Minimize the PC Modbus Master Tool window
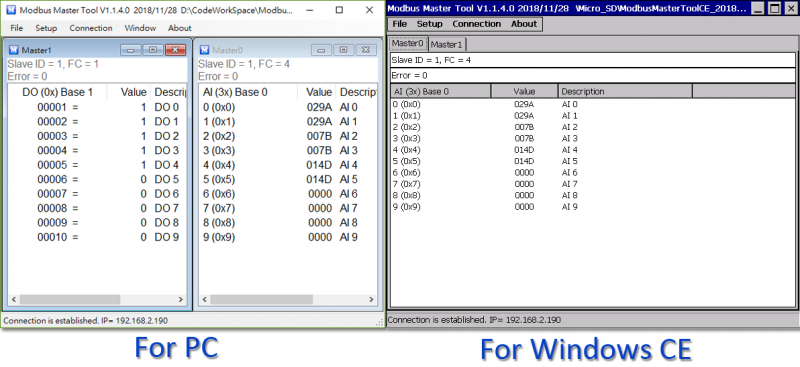 310,10
